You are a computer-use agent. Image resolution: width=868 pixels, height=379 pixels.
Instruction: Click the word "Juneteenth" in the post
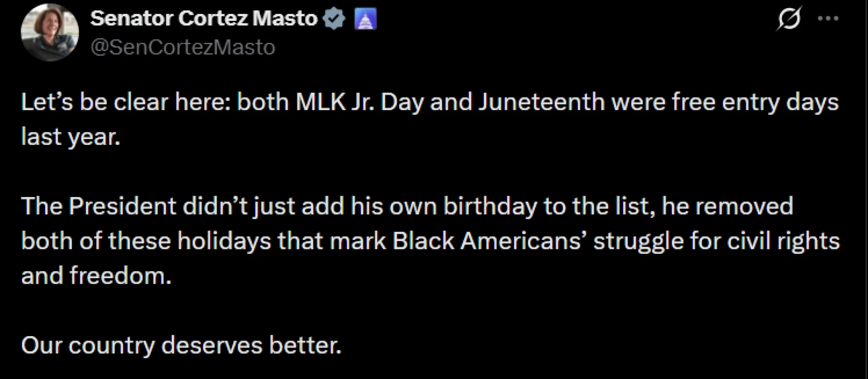[x=542, y=102]
